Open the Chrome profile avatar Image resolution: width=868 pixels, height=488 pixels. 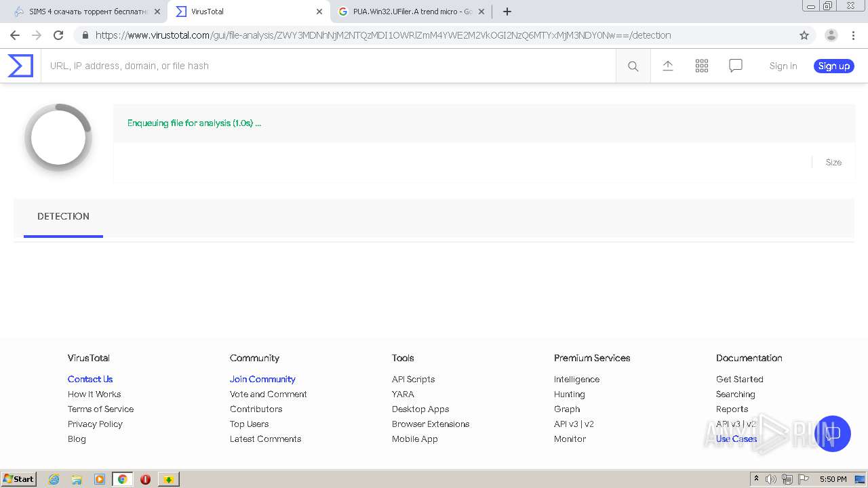click(x=831, y=35)
